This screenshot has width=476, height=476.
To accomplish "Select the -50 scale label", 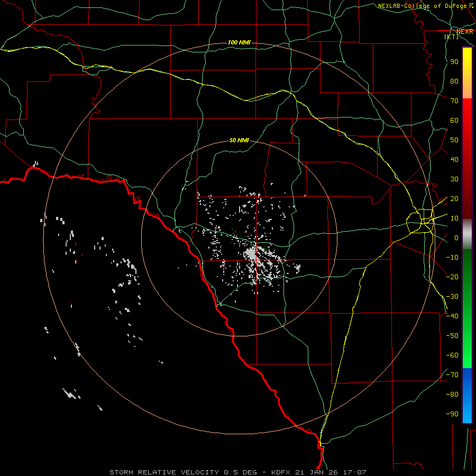I will 452,336.
